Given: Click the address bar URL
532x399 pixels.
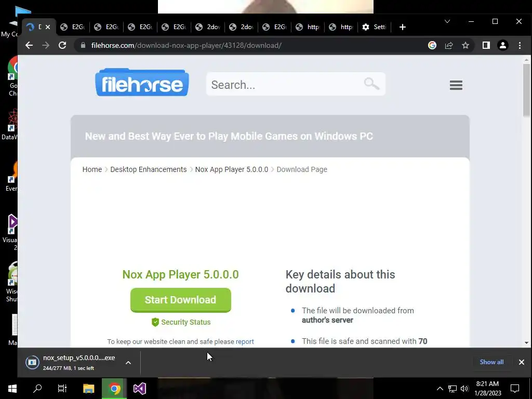Looking at the screenshot, I should click(186, 46).
